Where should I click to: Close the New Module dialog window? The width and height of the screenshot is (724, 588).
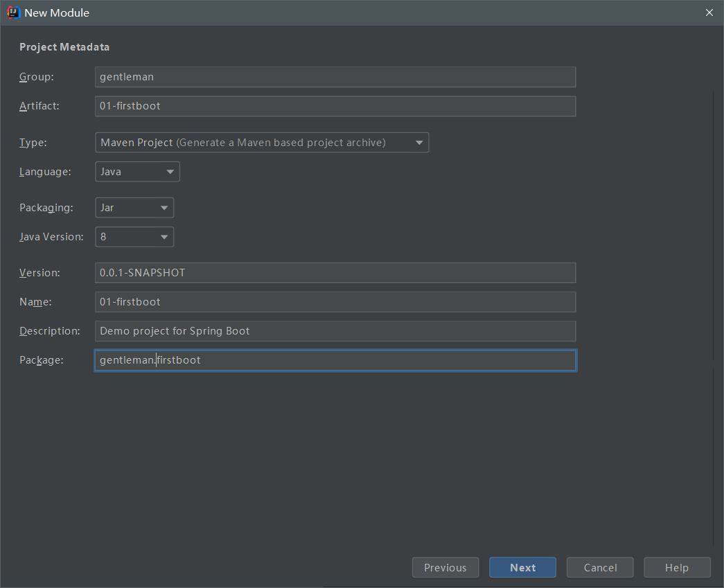click(x=709, y=12)
